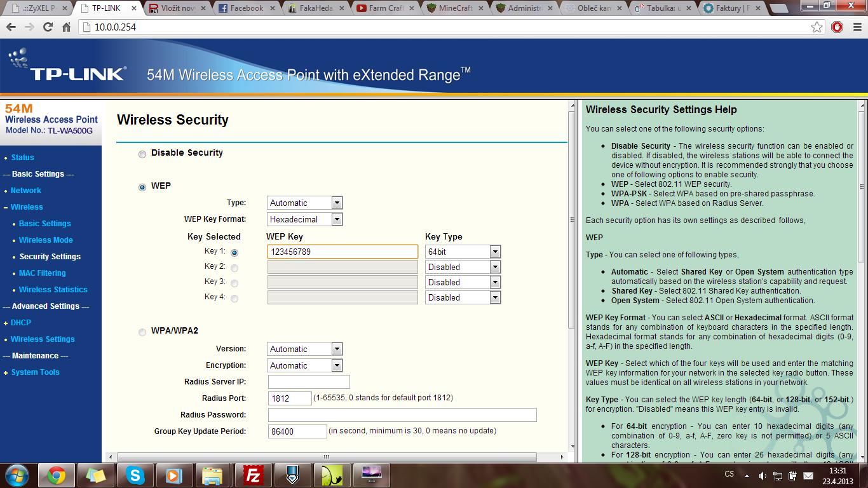Open the Network menu in sidebar
The image size is (868, 488).
pos(26,191)
